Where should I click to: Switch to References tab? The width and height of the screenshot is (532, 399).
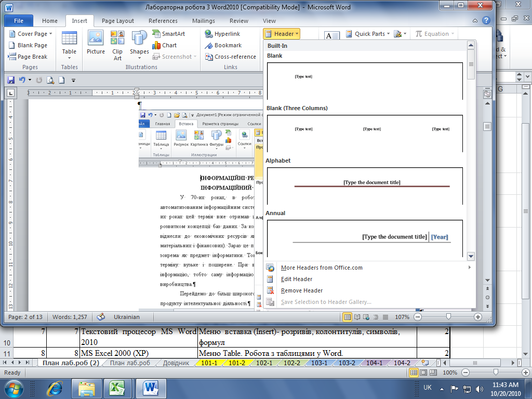[163, 21]
